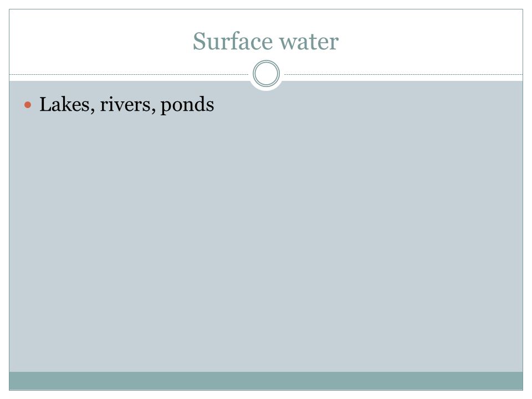Click the letter "L" in "Lakes"
This screenshot has width=532, height=399.
46,104
